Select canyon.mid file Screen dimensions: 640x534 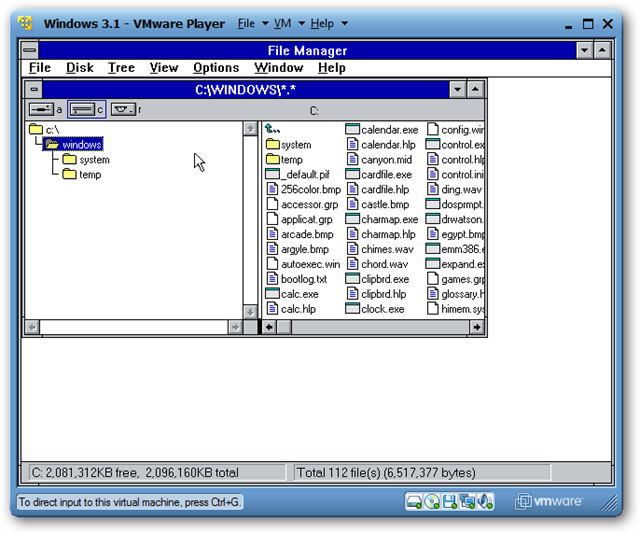click(379, 160)
